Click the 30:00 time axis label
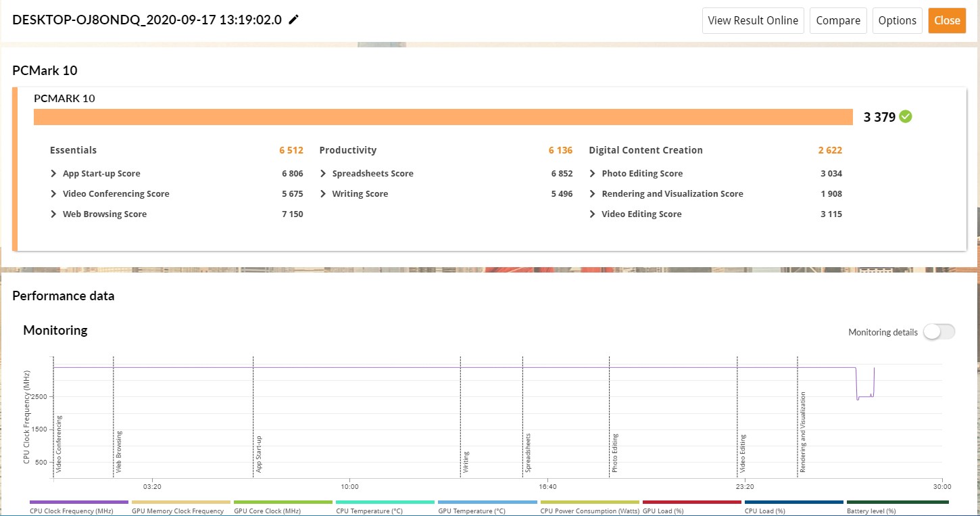The height and width of the screenshot is (516, 980). tap(942, 486)
